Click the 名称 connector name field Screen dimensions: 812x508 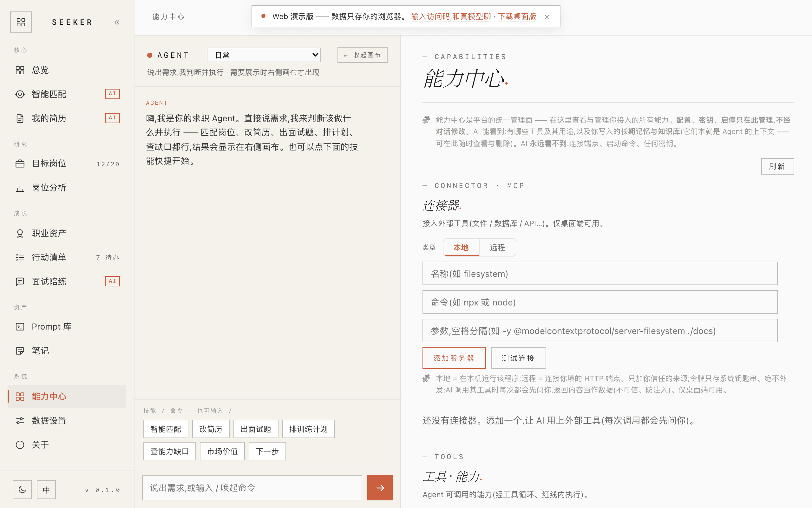(x=600, y=273)
